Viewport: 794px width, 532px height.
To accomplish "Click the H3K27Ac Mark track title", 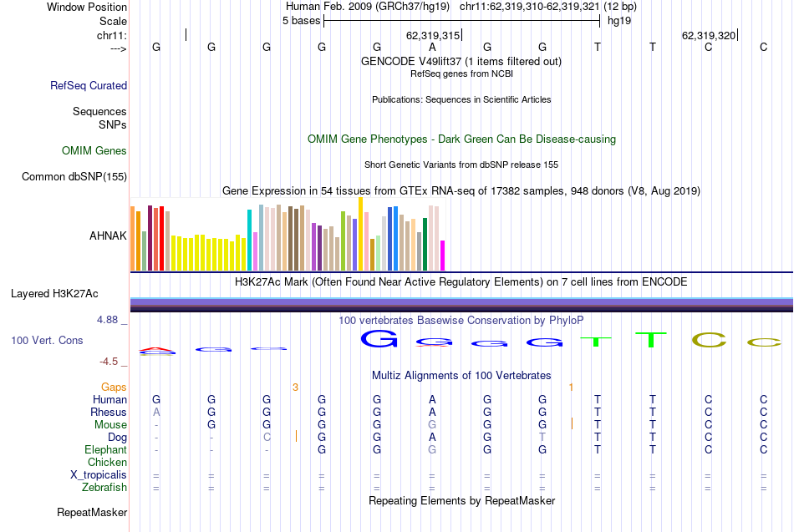I will tap(461, 282).
